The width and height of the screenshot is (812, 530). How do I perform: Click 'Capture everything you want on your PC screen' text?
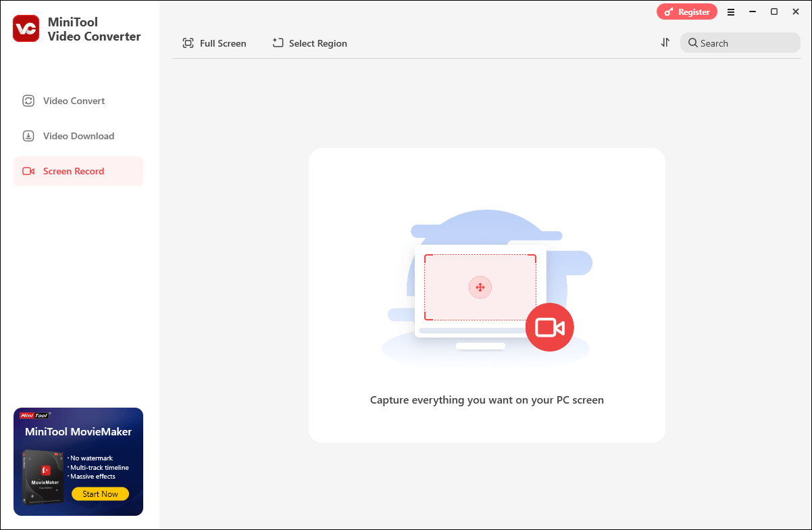tap(487, 400)
